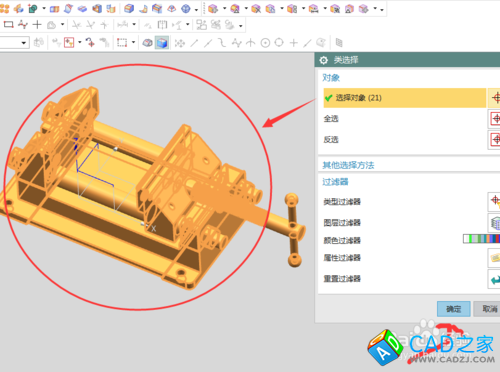
Task: Open the color filter swatch strip
Action: coord(481,238)
